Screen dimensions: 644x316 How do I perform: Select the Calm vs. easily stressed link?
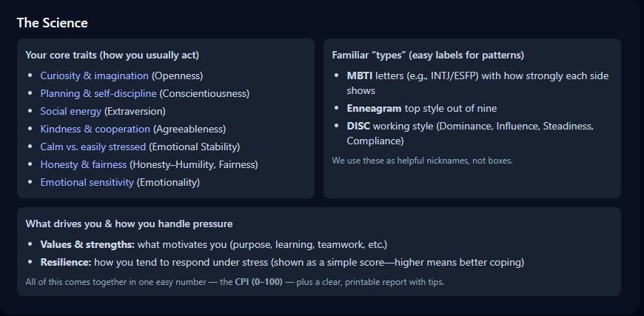pos(93,147)
